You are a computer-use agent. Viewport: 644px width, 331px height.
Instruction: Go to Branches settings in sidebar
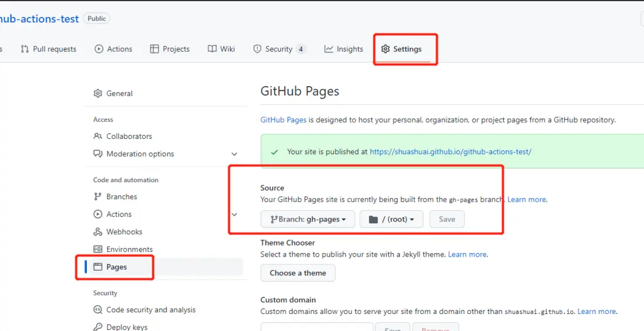tap(121, 197)
